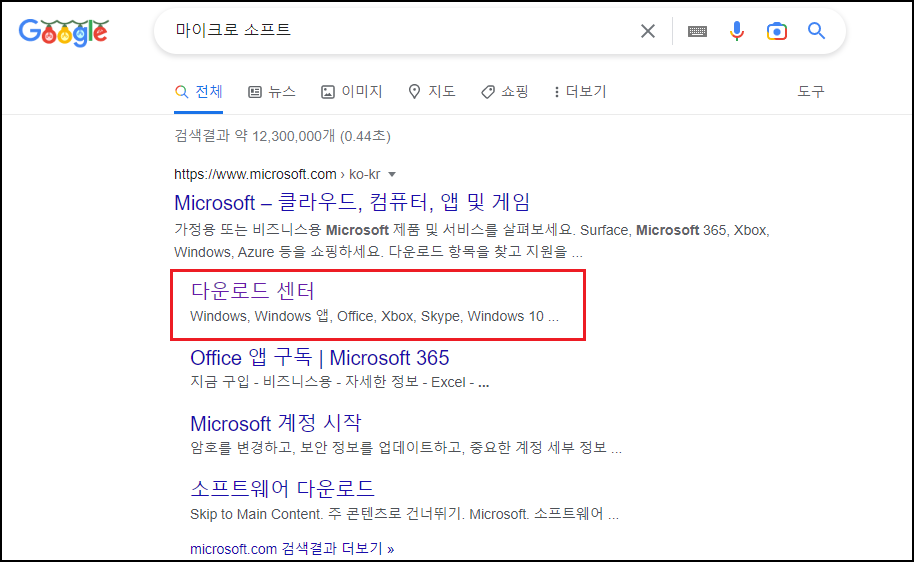
Task: Open the 도구 search tools
Action: [x=811, y=92]
